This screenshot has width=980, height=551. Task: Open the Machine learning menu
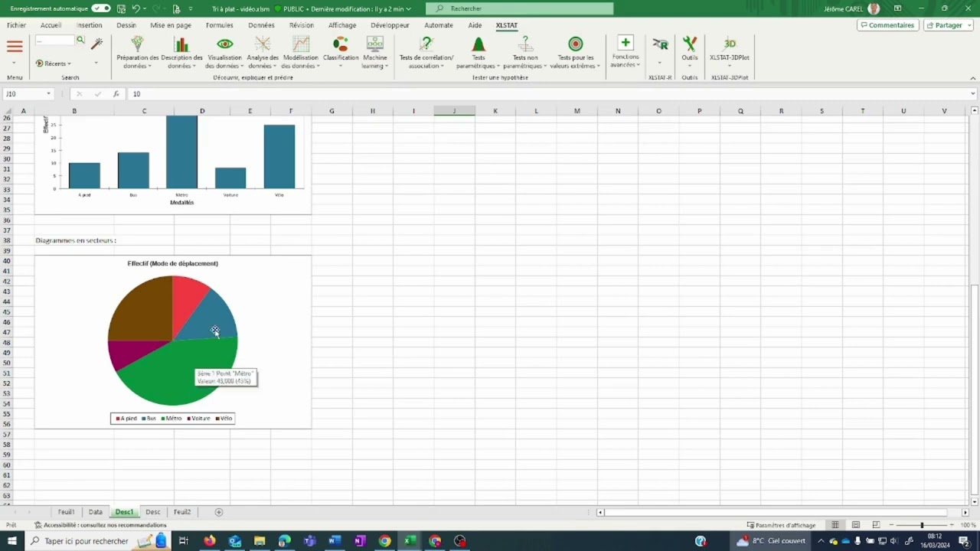[x=375, y=52]
